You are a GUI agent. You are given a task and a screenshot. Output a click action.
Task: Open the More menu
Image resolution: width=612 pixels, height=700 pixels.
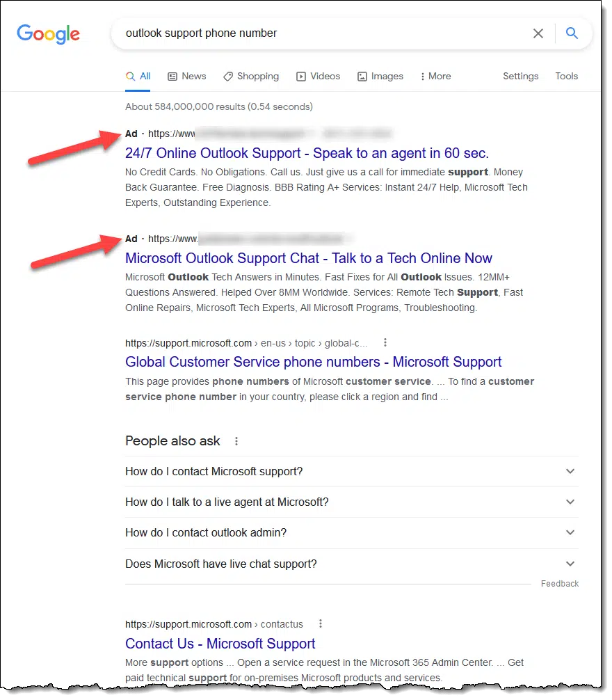tap(435, 77)
